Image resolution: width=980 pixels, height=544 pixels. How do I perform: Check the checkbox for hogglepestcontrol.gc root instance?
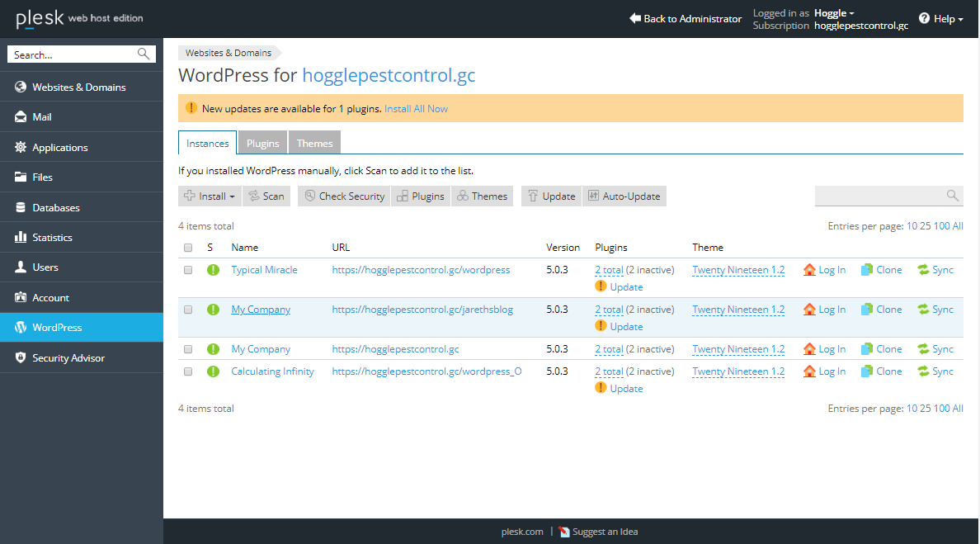(x=188, y=349)
